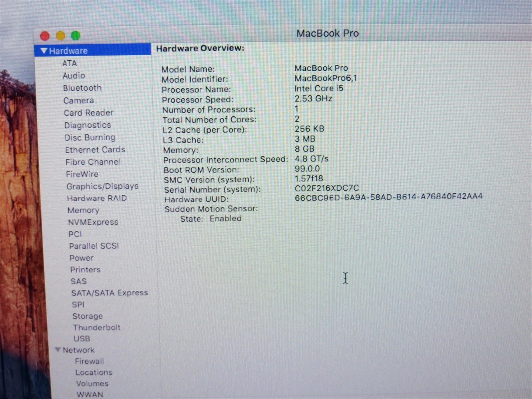Click the Hardware Overview heading

pos(200,48)
